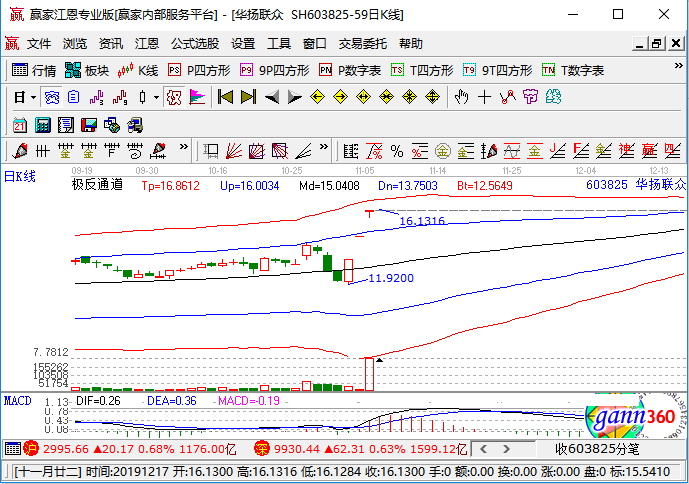Jump to first bar icon

click(225, 97)
